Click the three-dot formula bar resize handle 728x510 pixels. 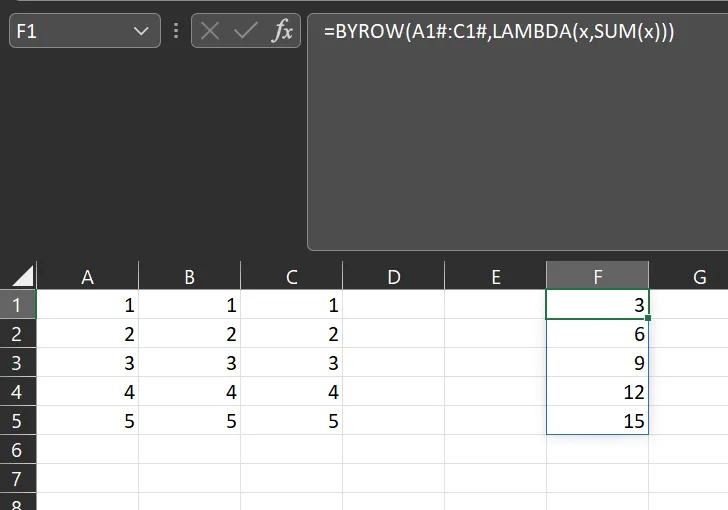[x=176, y=31]
